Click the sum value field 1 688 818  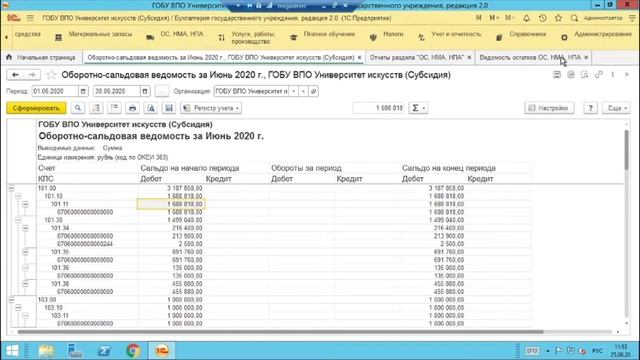(x=379, y=108)
